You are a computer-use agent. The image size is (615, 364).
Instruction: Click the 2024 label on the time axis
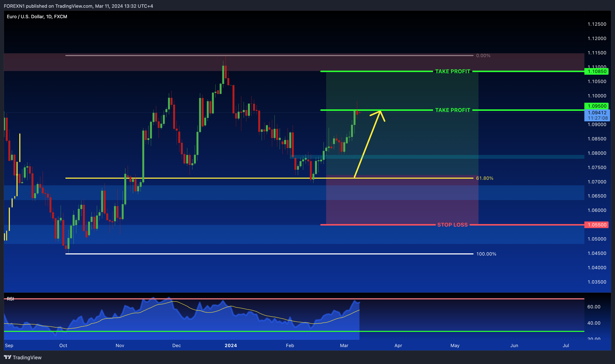point(231,345)
